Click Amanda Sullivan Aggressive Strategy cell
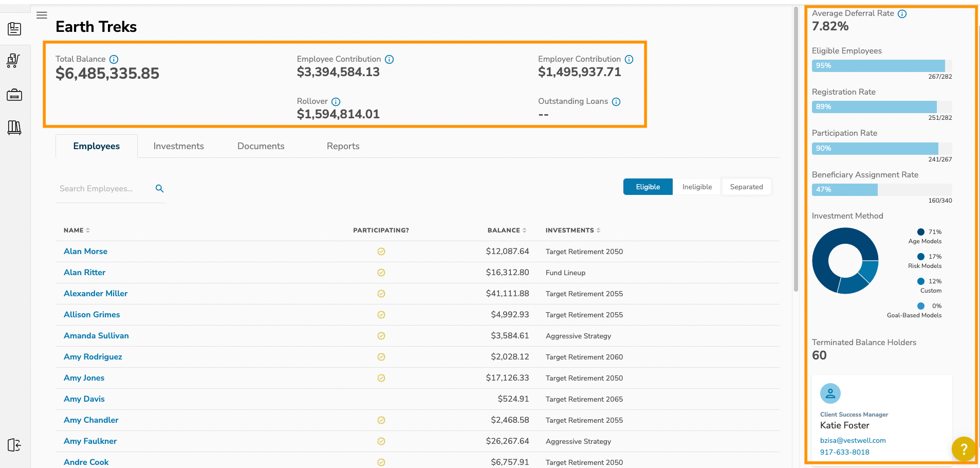Viewport: 980px width, 468px height. [x=578, y=336]
